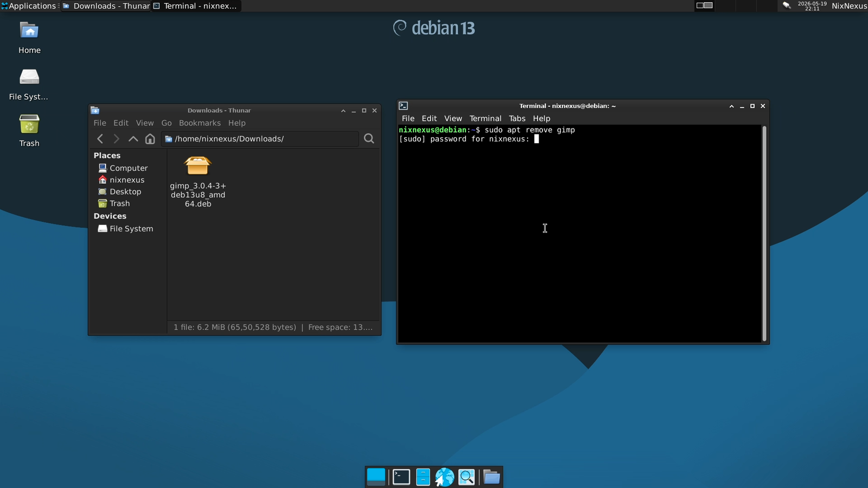
Task: Click Thunar window menu icon in titlebar
Action: 95,110
